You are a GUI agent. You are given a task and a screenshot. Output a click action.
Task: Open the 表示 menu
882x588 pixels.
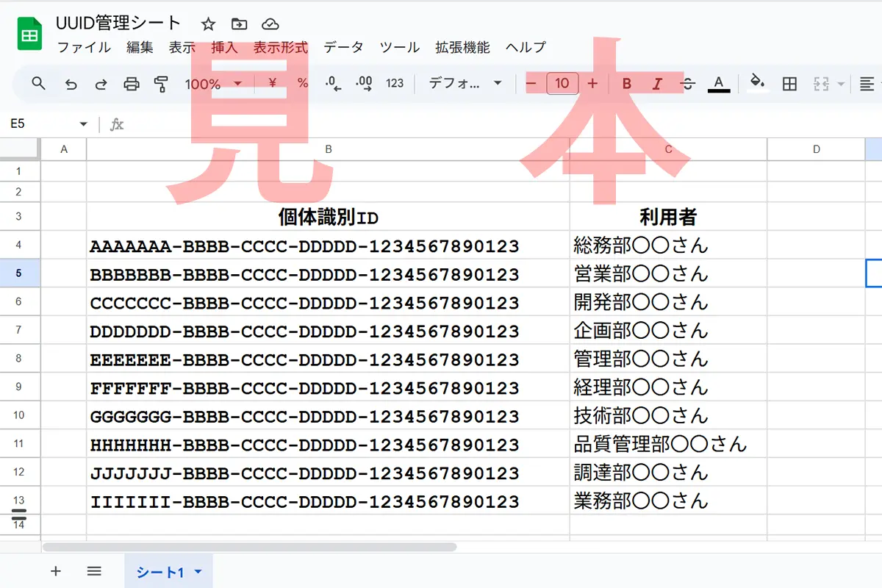[x=182, y=48]
